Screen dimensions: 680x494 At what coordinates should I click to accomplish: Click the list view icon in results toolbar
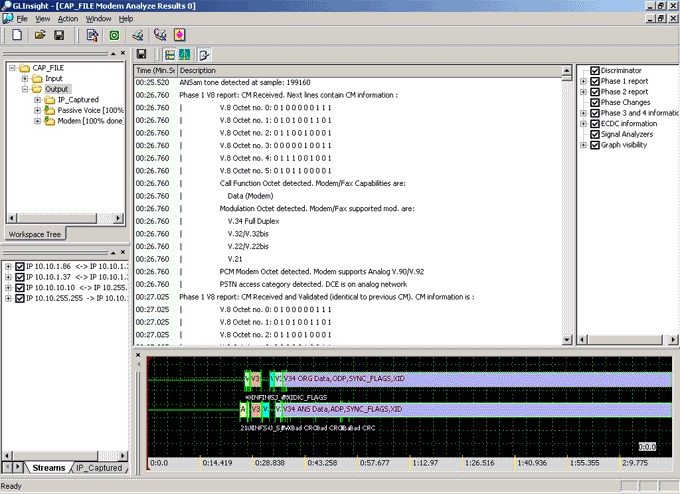pos(170,55)
